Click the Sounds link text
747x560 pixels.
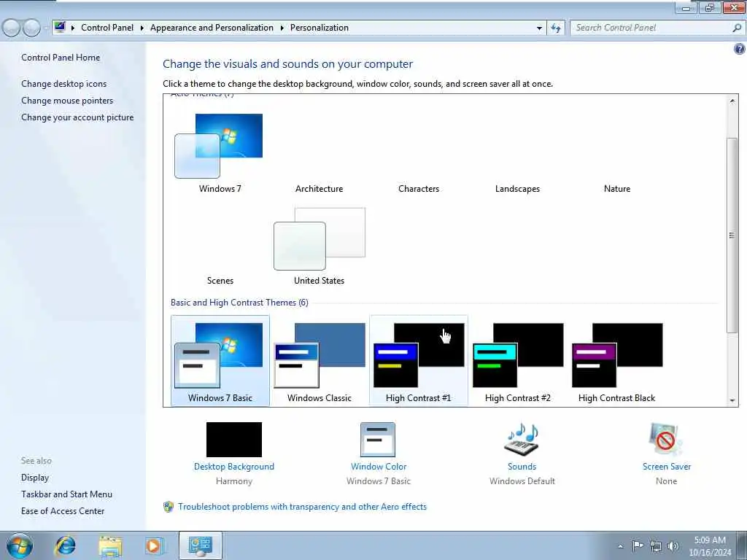click(522, 467)
